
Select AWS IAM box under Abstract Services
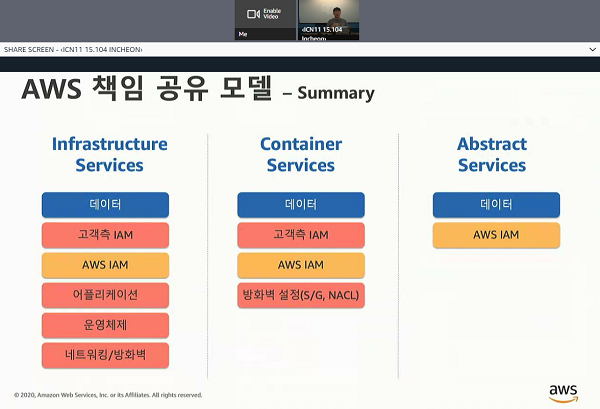(496, 235)
